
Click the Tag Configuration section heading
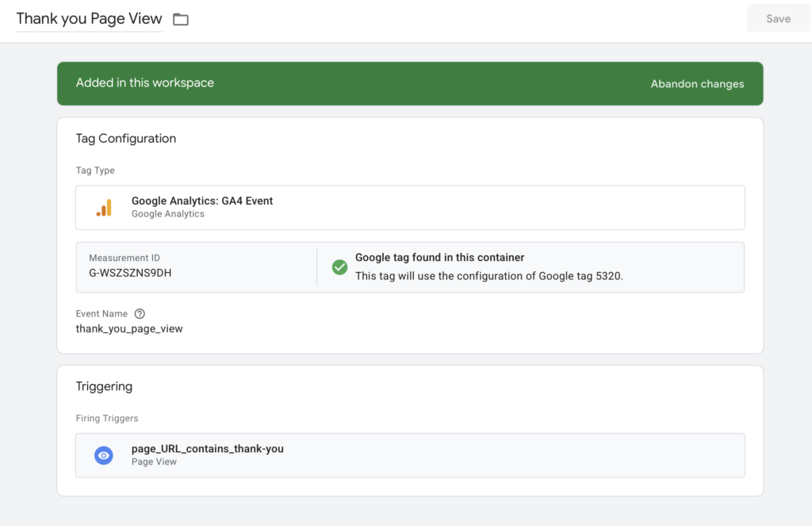[125, 138]
